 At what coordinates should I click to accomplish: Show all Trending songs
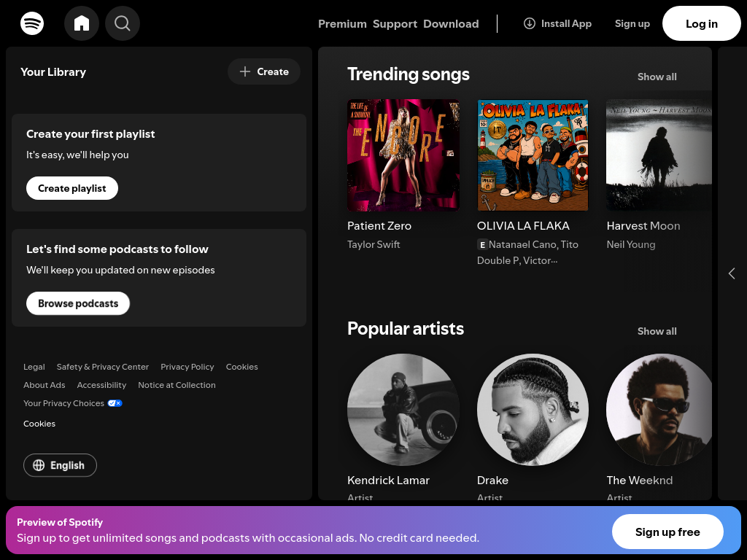point(657,77)
